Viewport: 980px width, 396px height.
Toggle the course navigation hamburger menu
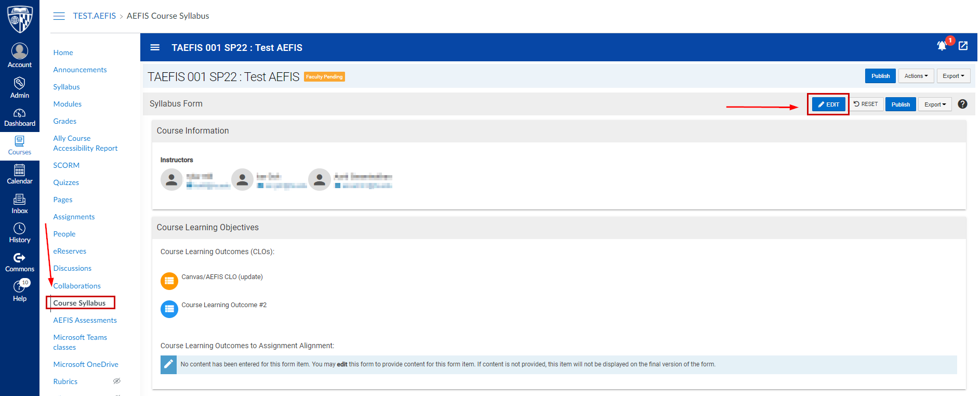coord(59,16)
